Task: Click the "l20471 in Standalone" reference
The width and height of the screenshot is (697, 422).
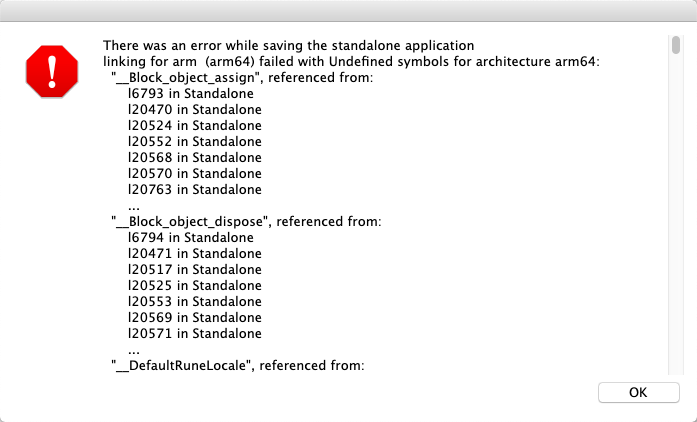Action: point(194,254)
